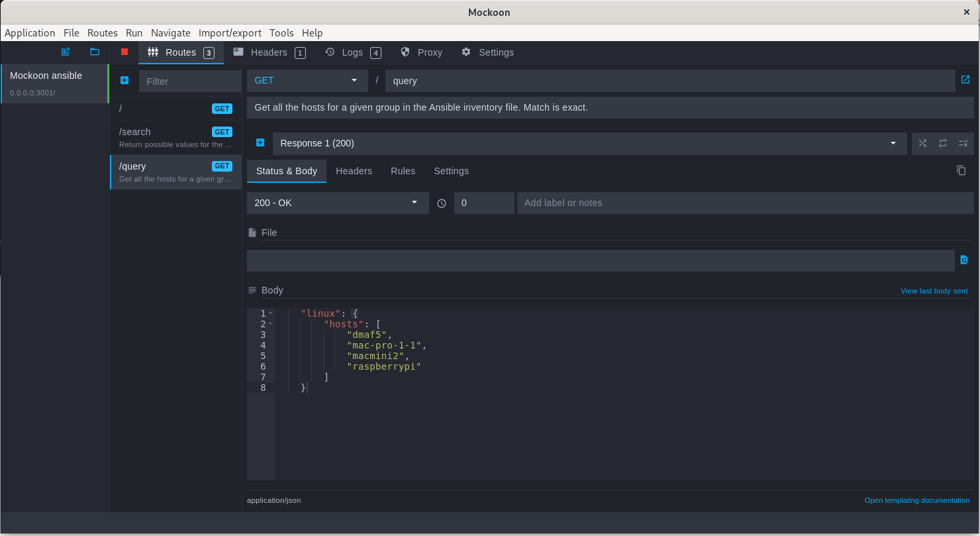Viewport: 980px width, 536px height.
Task: Click the add route response plus icon
Action: pos(260,142)
